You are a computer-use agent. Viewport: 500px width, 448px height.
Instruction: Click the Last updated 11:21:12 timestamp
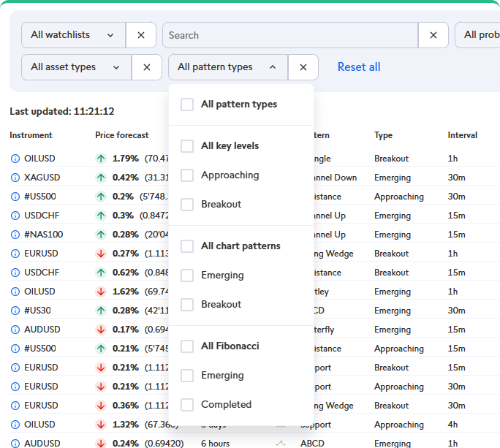pyautogui.click(x=62, y=111)
